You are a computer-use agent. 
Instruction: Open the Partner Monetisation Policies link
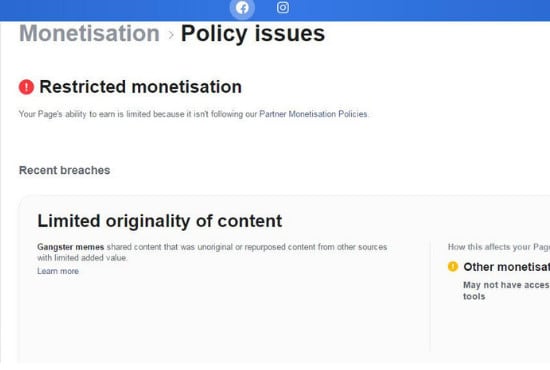(314, 114)
